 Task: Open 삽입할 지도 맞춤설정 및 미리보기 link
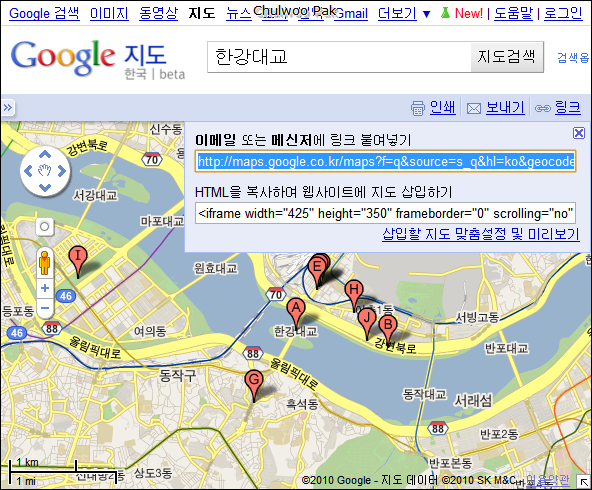[481, 234]
